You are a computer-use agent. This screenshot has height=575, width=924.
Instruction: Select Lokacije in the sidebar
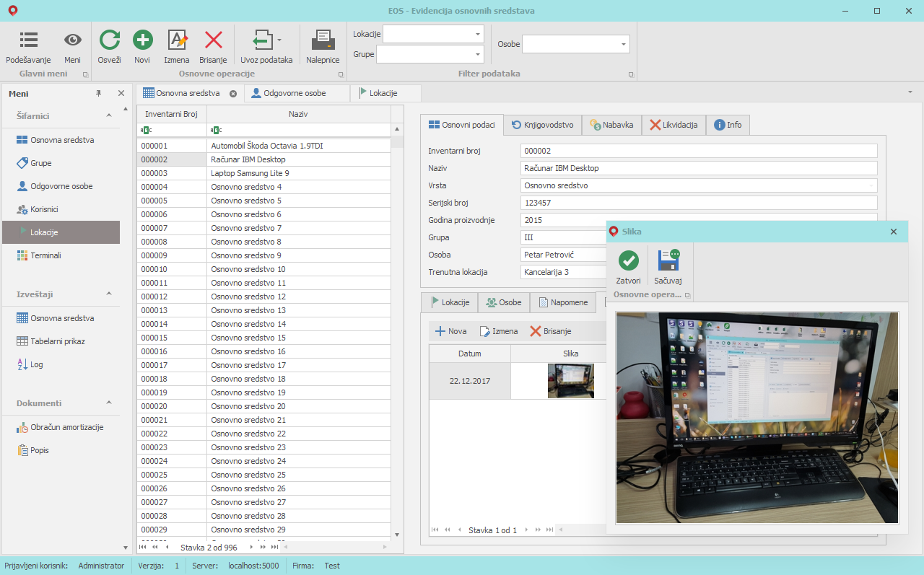61,232
